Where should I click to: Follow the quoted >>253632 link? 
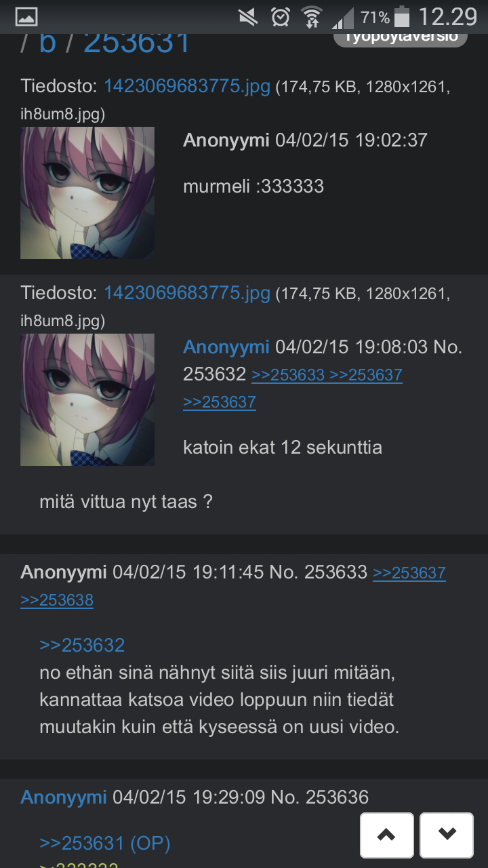tap(82, 645)
